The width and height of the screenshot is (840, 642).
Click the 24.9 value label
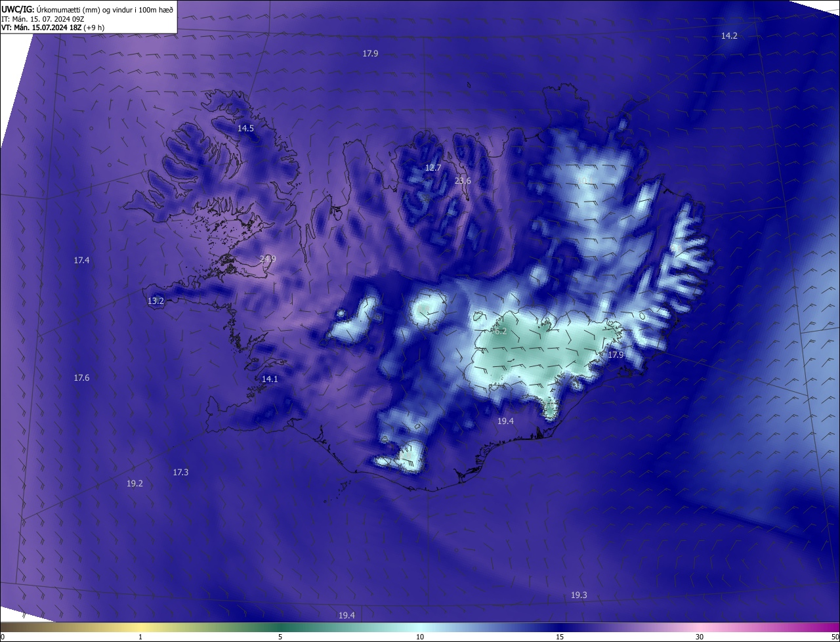(x=268, y=259)
